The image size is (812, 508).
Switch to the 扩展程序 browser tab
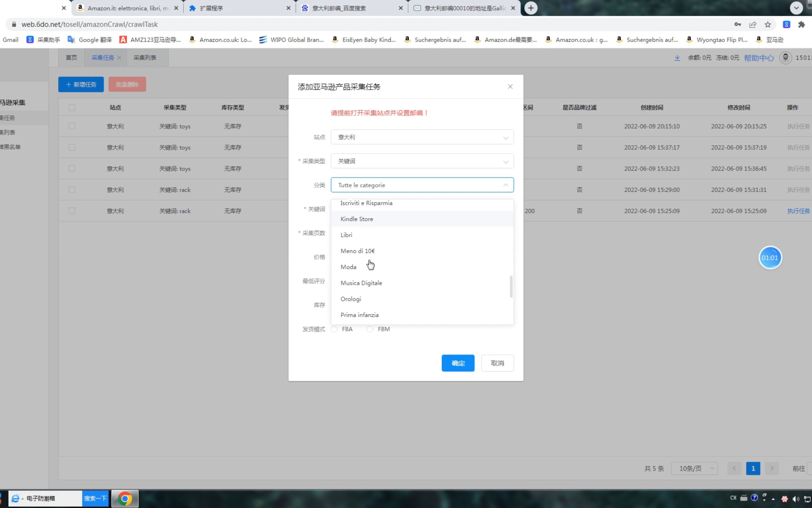point(240,8)
